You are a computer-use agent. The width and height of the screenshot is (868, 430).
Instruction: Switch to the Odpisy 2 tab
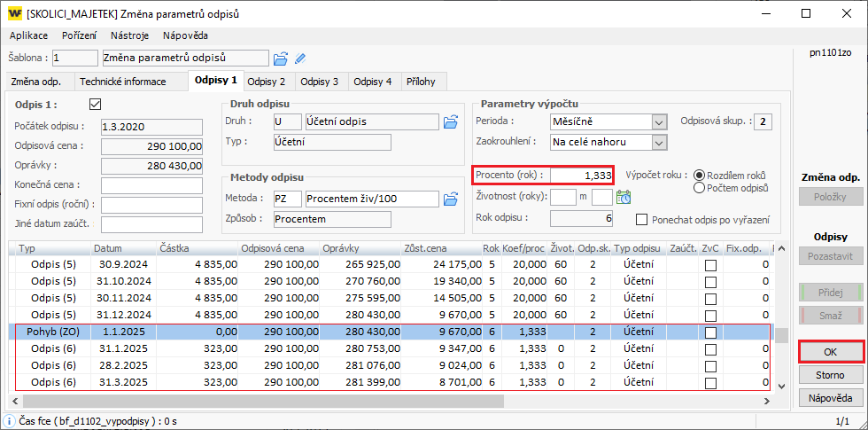click(x=266, y=82)
